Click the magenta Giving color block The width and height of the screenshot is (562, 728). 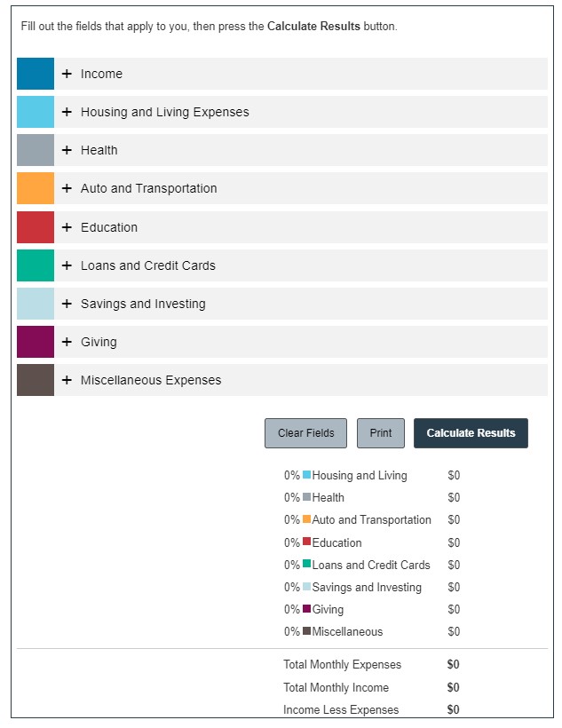point(36,342)
